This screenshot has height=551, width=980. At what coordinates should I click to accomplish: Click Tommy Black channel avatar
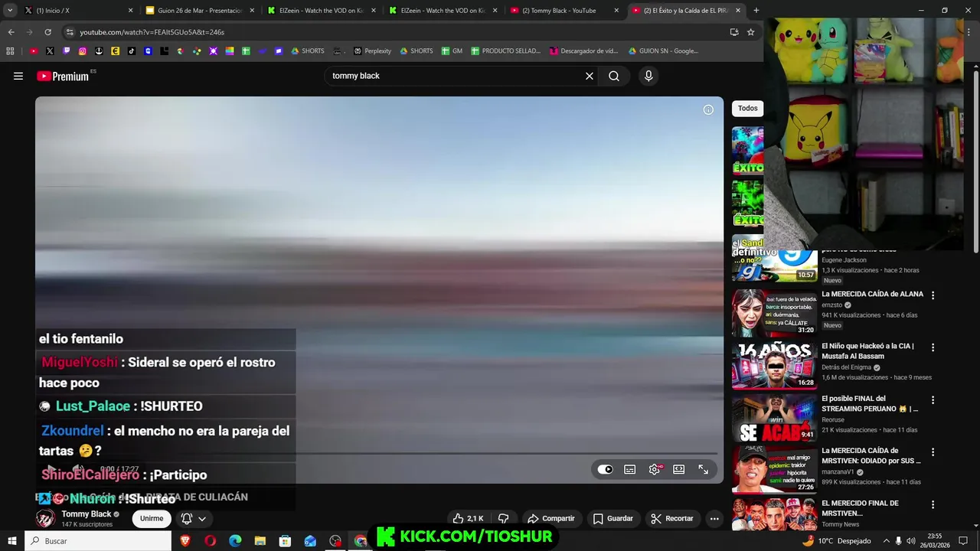click(x=46, y=518)
